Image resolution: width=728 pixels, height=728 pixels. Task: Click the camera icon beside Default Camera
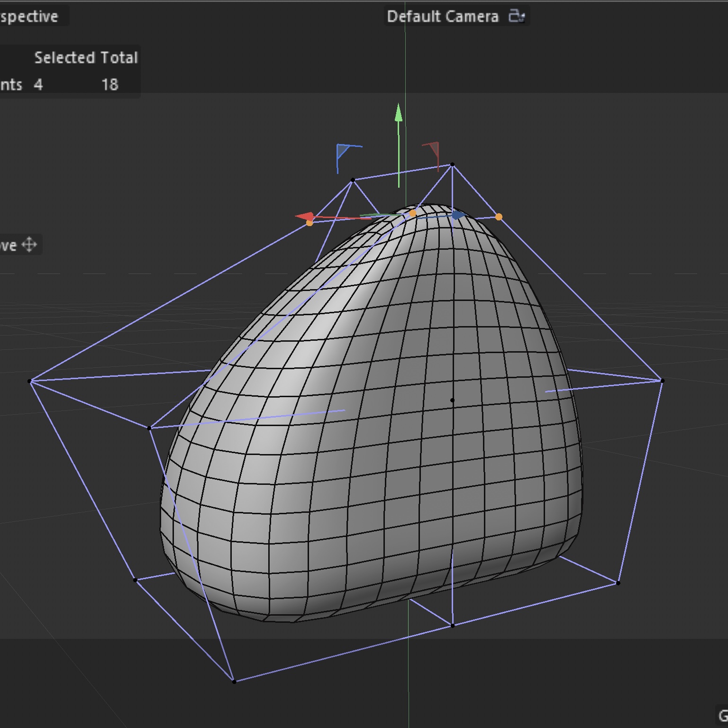tap(516, 17)
